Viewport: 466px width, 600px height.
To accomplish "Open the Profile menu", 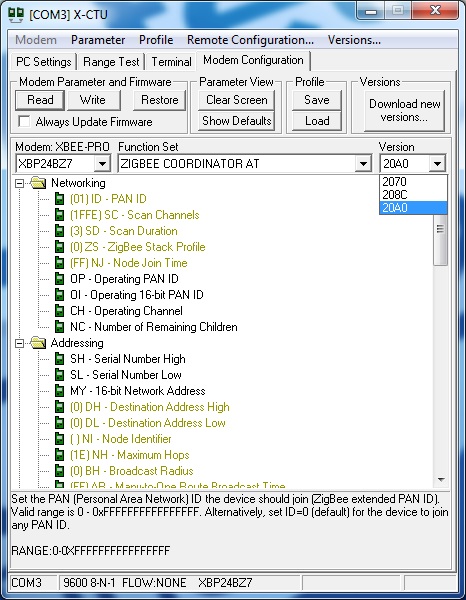I will [x=156, y=40].
